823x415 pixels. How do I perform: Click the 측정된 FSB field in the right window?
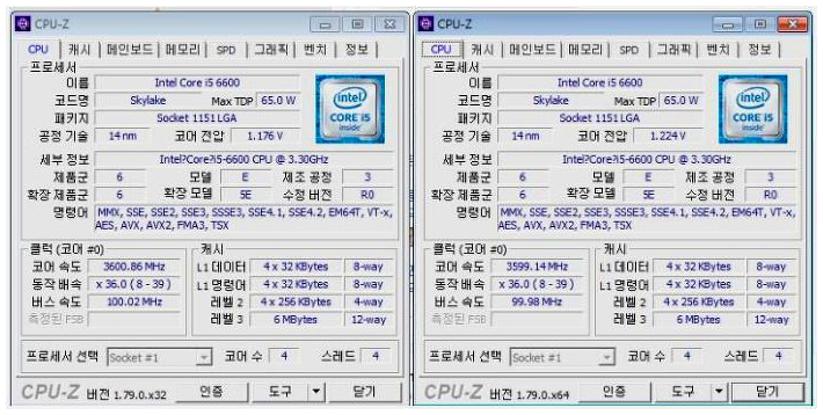coord(537,319)
